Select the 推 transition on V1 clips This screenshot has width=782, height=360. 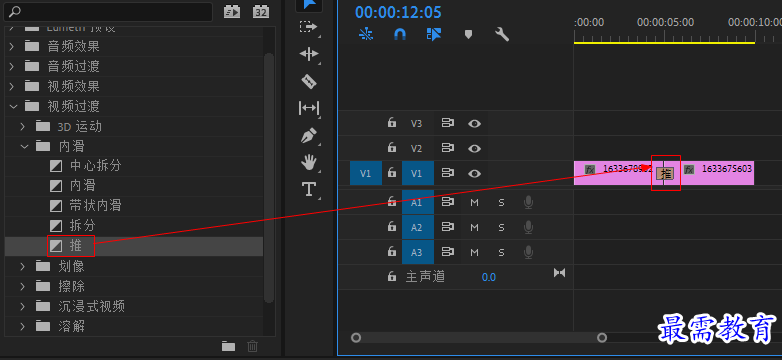[666, 174]
